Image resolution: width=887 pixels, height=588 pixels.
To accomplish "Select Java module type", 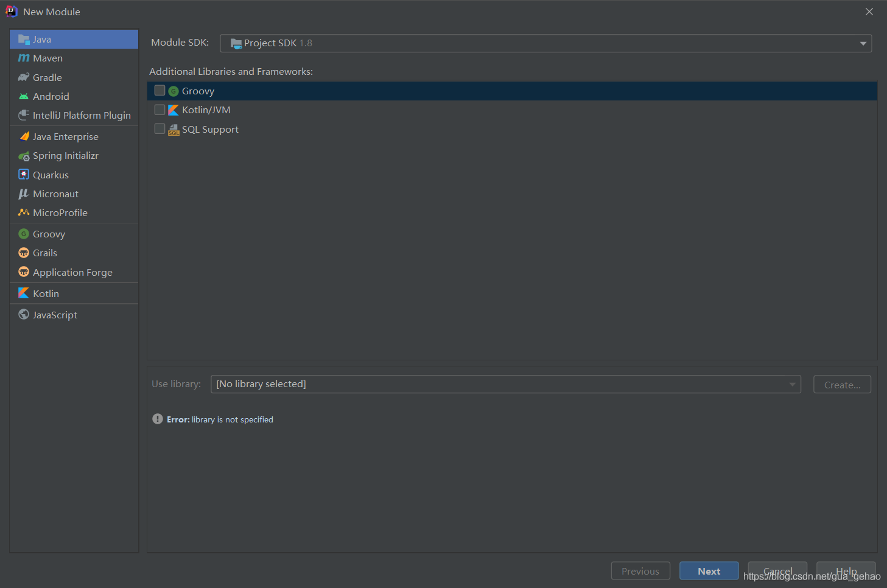I will point(74,39).
